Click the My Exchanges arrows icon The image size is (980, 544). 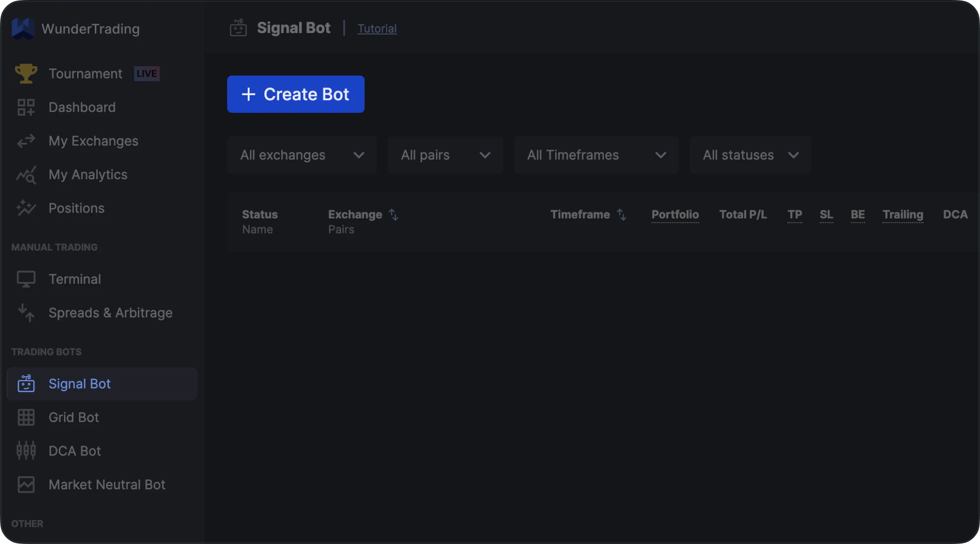tap(26, 141)
